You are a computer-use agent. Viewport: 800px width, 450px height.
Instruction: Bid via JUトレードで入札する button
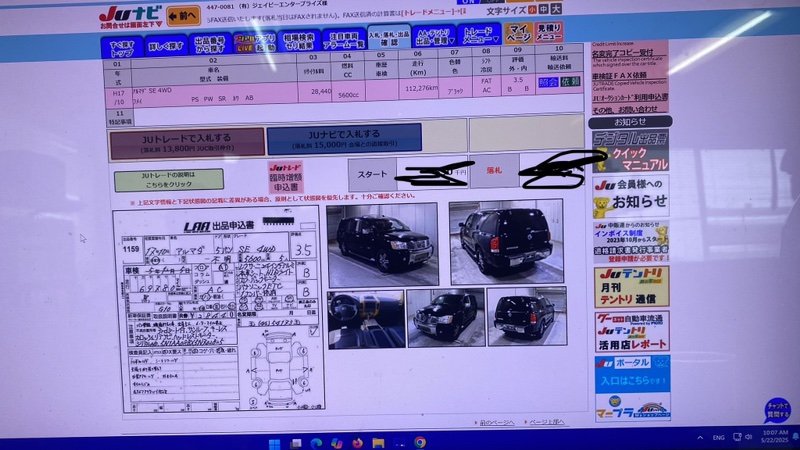(187, 142)
